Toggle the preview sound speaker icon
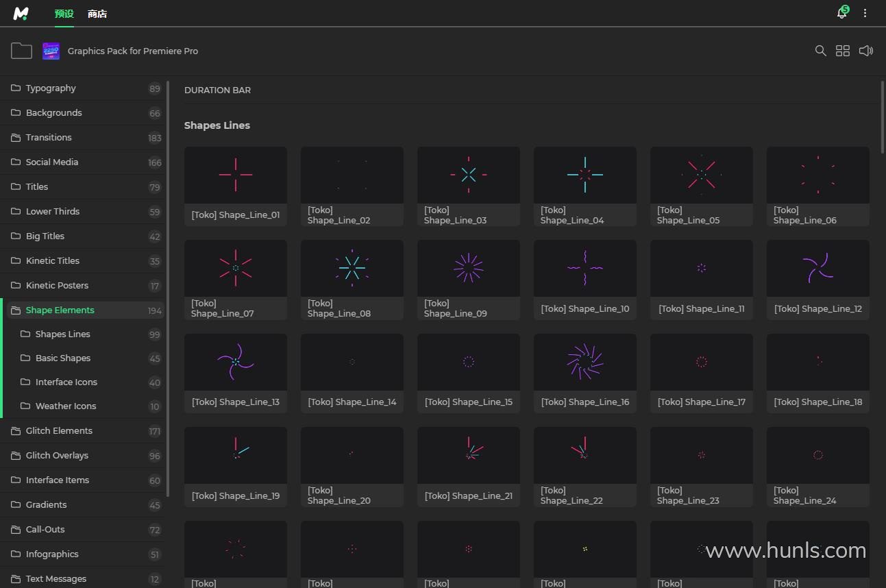Screen dimensions: 886x588 (x=866, y=51)
